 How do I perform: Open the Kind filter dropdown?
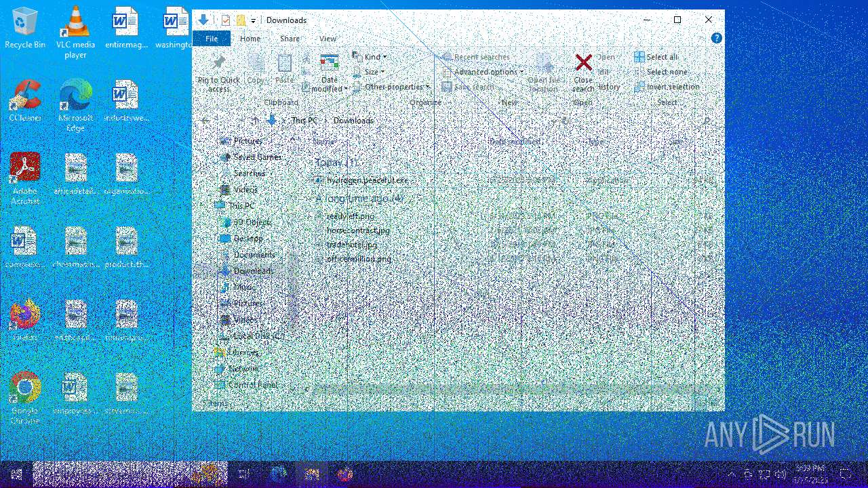click(370, 57)
